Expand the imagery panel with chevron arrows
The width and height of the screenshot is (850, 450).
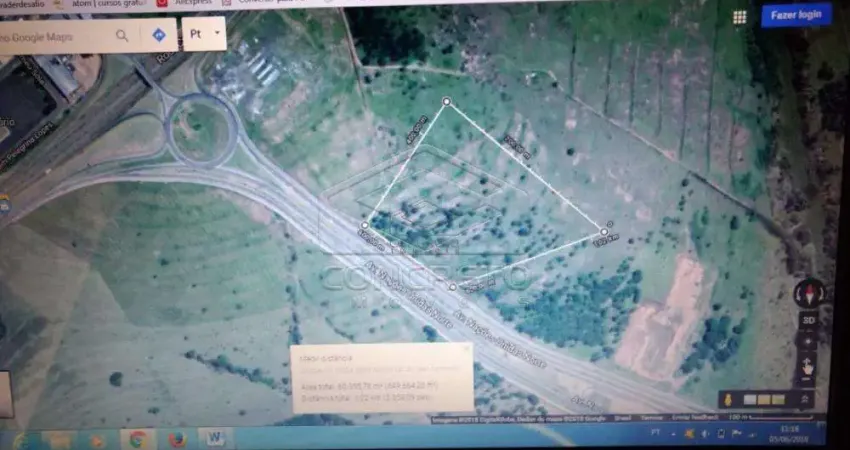806,399
